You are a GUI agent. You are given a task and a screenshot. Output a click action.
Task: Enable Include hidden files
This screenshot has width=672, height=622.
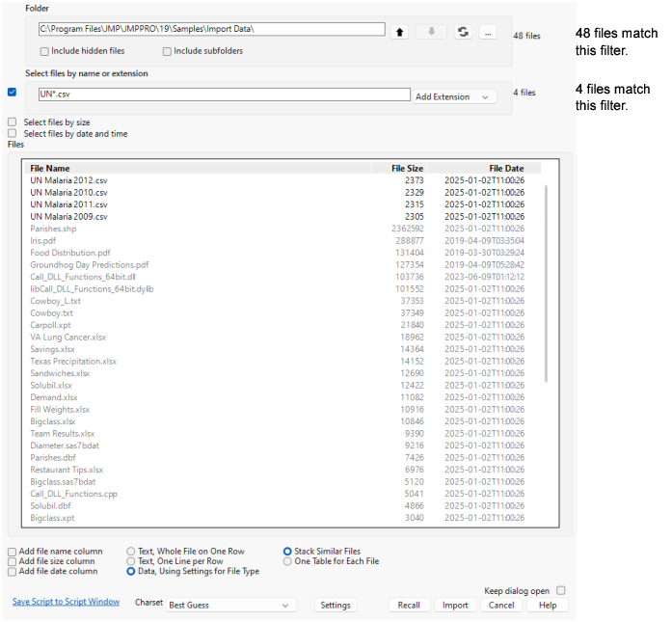pyautogui.click(x=44, y=51)
